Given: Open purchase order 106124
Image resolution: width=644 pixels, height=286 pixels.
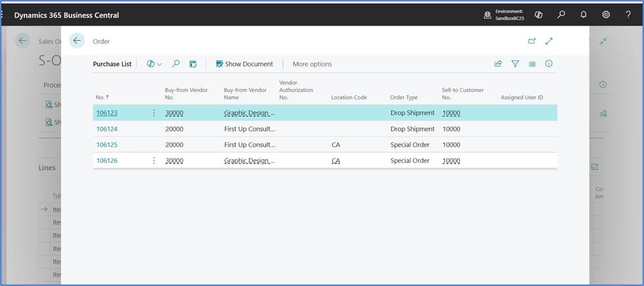Looking at the screenshot, I should (x=107, y=129).
